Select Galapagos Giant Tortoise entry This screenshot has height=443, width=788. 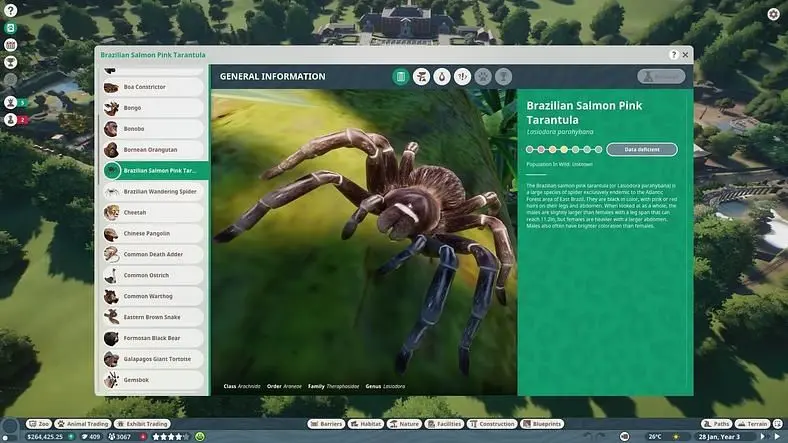(x=154, y=359)
